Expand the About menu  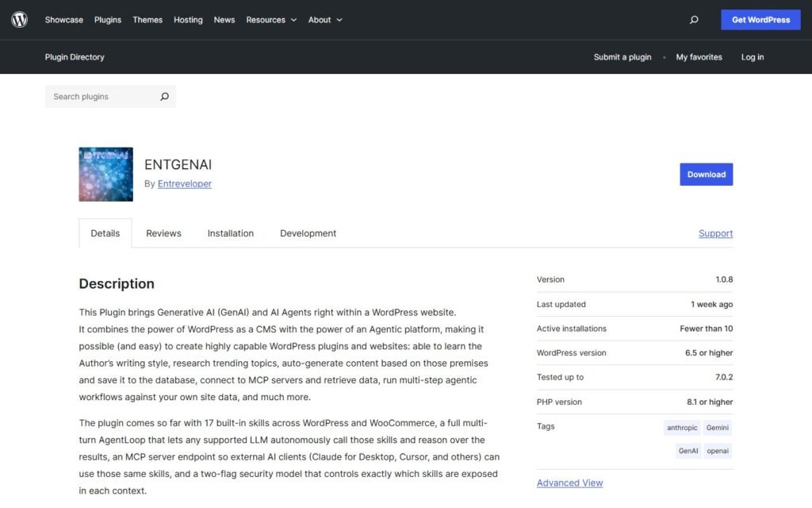pos(325,20)
